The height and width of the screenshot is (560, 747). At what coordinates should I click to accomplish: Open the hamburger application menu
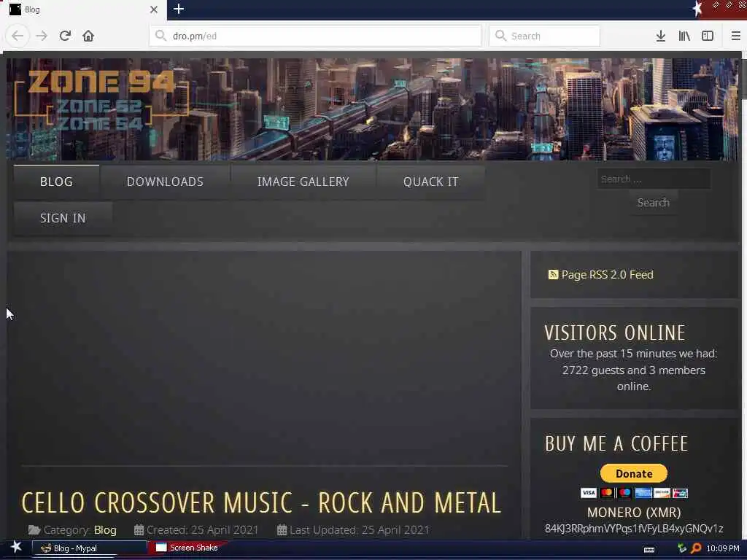pyautogui.click(x=735, y=36)
